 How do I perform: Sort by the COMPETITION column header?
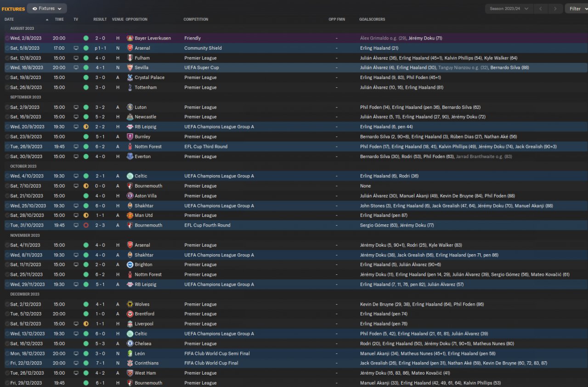coord(196,19)
